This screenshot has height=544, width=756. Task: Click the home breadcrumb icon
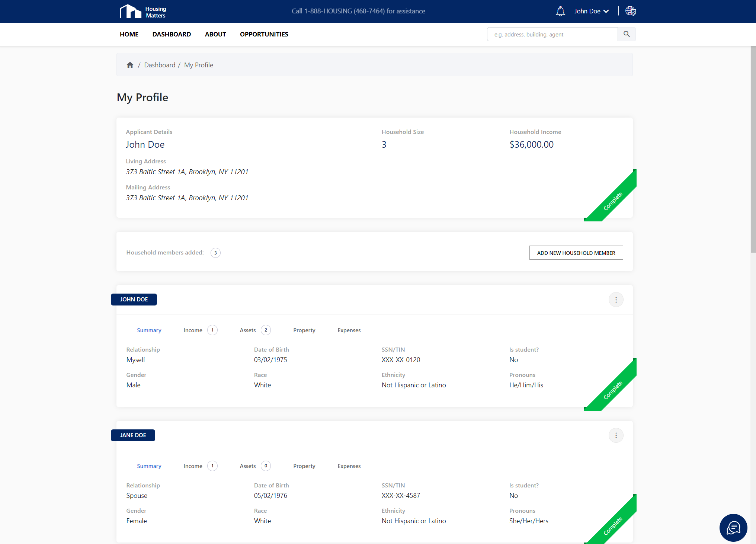point(130,65)
